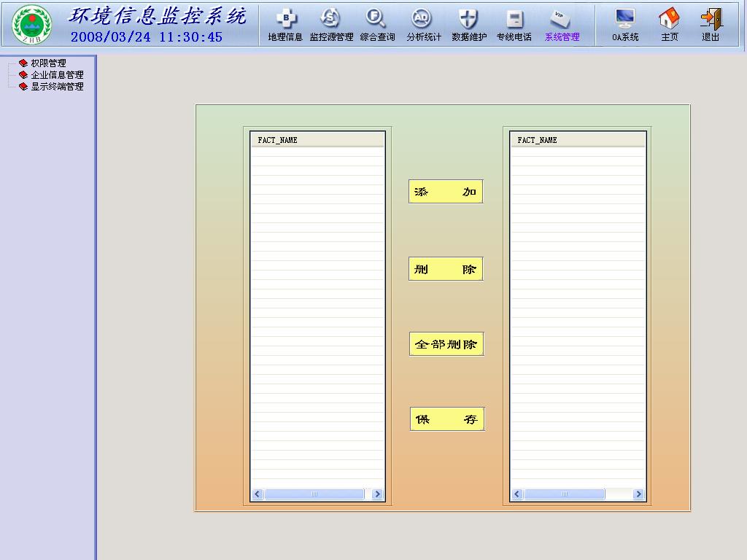Select 企业信息管理 tree item
Viewport: 747px width, 560px height.
(x=57, y=74)
